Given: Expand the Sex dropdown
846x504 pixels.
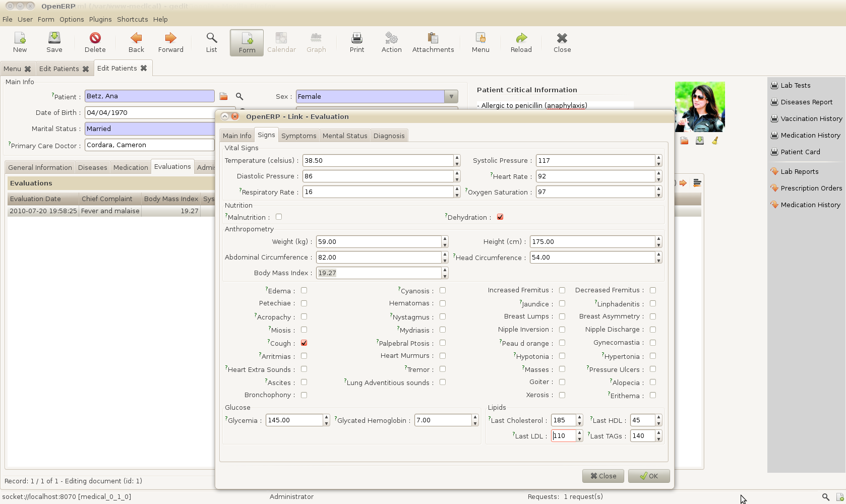Looking at the screenshot, I should click(451, 96).
